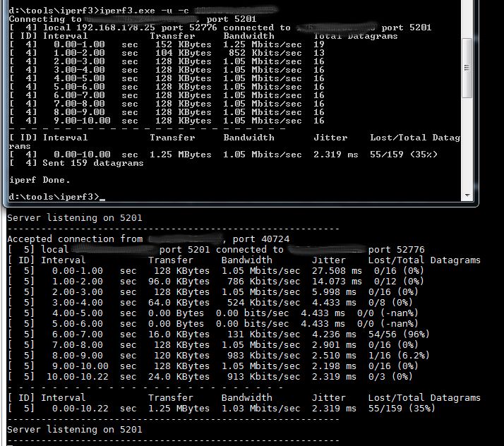Click the server bandwidth '131 Kbits/sec'

pos(263,334)
